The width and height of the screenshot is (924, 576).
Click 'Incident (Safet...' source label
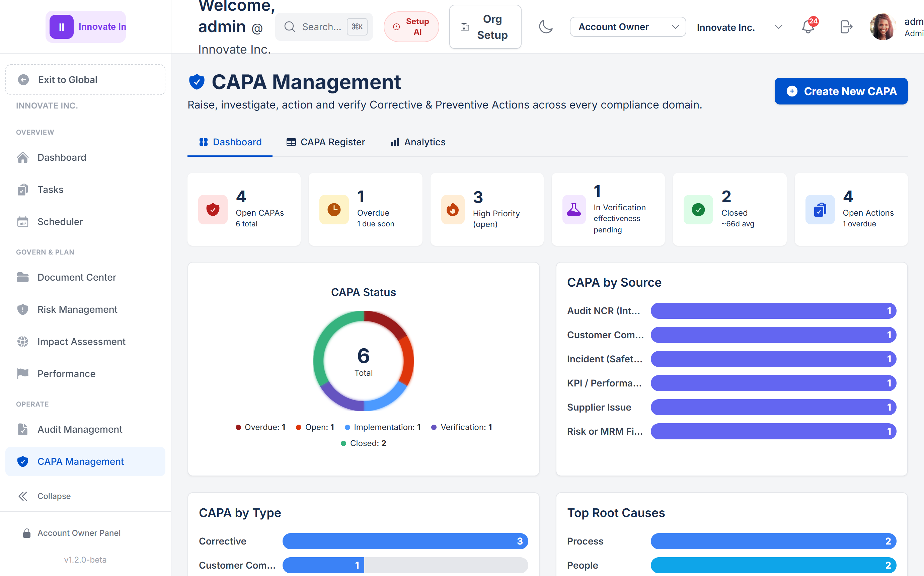point(604,359)
